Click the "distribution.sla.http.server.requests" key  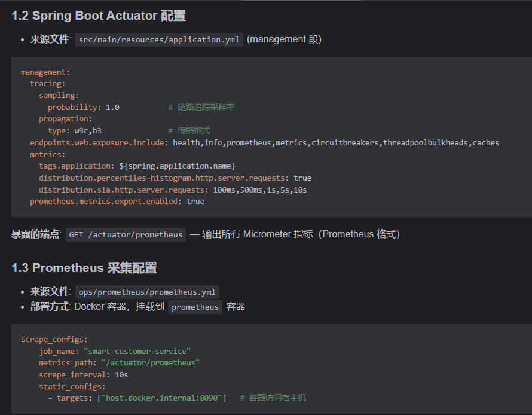pos(123,190)
